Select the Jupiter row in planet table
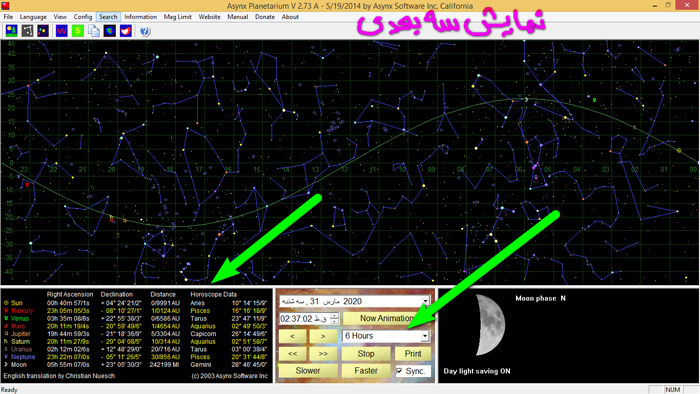Image resolution: width=700 pixels, height=394 pixels. click(x=136, y=334)
